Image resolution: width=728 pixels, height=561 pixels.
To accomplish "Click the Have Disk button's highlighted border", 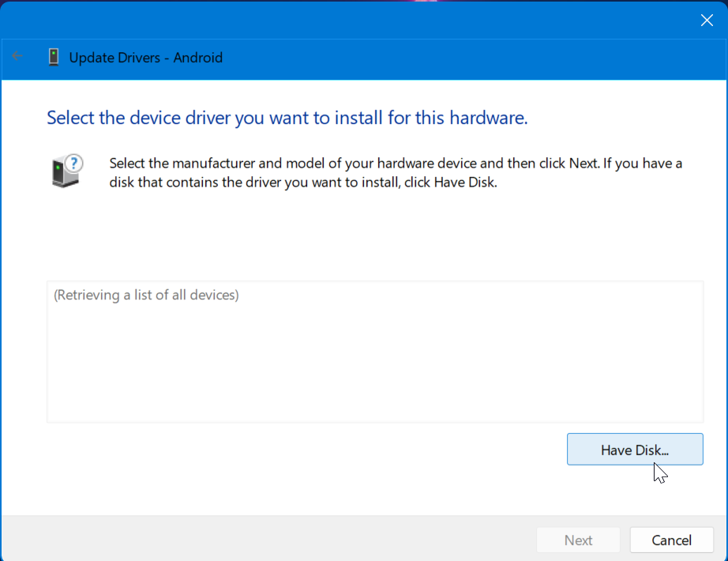I will 635,435.
